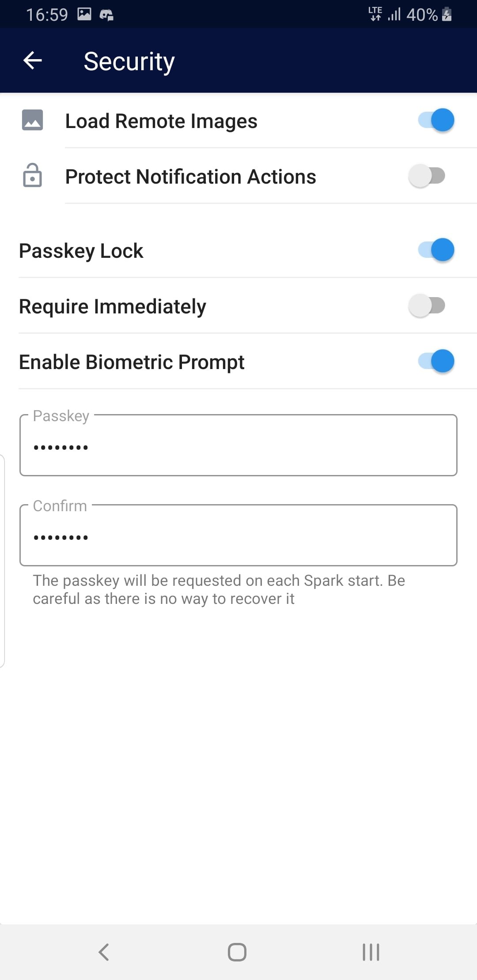Screen dimensions: 477x980
Task: Focus the Confirm passkey field
Action: (x=238, y=535)
